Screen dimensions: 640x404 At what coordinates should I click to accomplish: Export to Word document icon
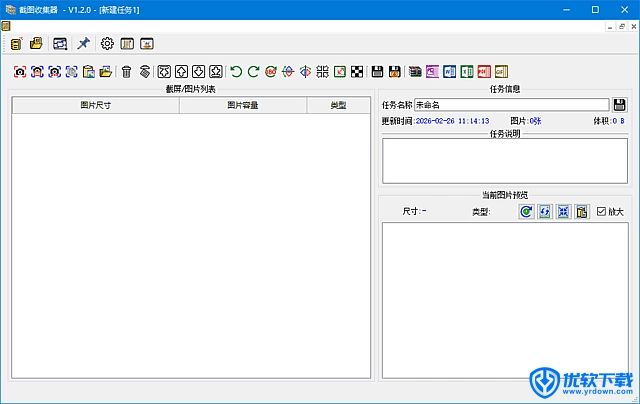[x=449, y=71]
